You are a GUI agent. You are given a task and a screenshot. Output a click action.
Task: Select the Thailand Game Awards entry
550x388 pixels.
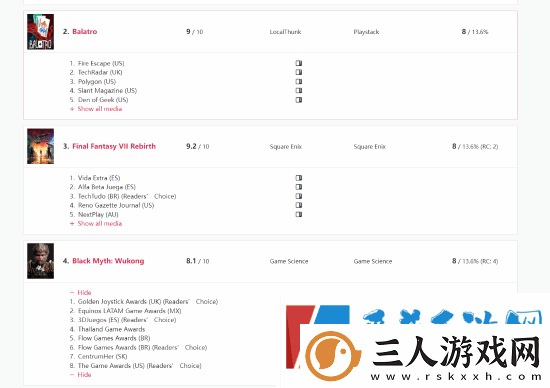pyautogui.click(x=111, y=329)
